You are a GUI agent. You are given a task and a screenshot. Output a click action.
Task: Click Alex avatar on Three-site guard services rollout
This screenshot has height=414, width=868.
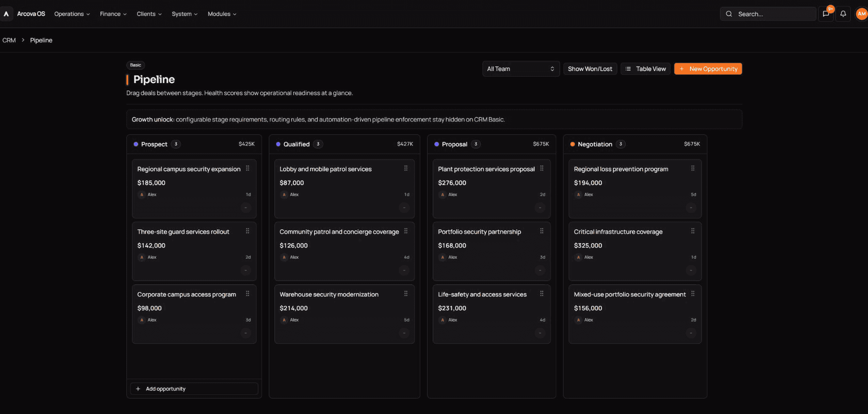(142, 257)
